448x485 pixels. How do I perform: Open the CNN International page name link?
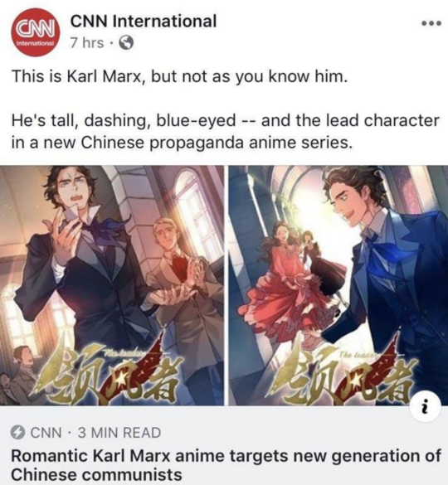[144, 22]
